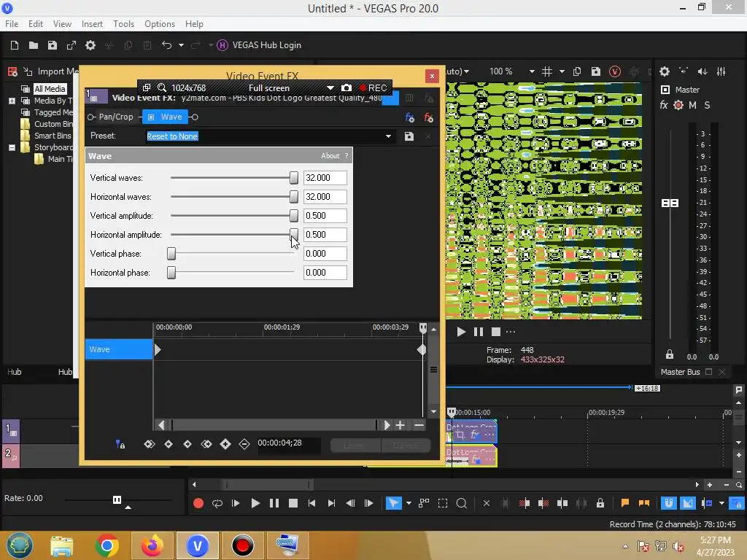Click the last keyframe diamond icon
747x560 pixels.
pyautogui.click(x=206, y=444)
